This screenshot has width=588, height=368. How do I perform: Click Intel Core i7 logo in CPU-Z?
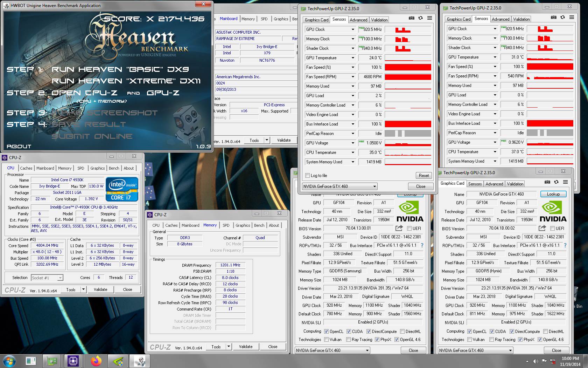pyautogui.click(x=122, y=190)
